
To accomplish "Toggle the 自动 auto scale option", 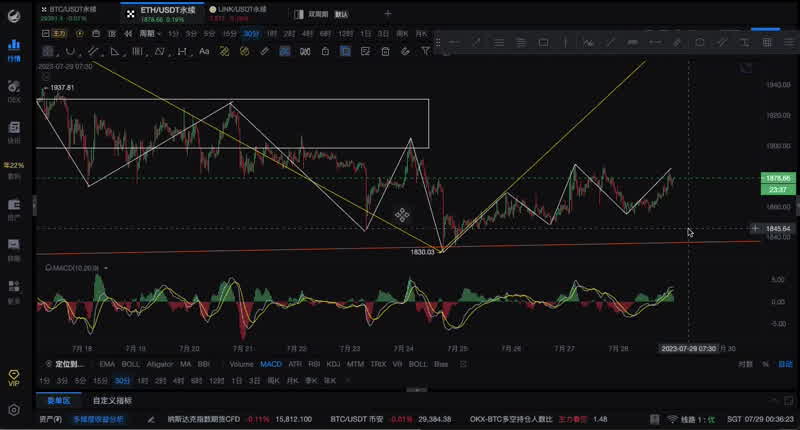I will (786, 364).
